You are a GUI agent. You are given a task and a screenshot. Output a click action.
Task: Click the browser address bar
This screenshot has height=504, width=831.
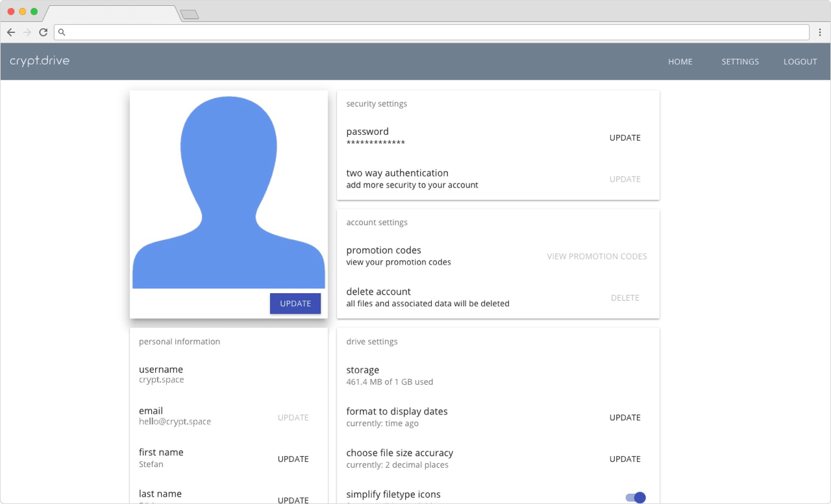431,32
